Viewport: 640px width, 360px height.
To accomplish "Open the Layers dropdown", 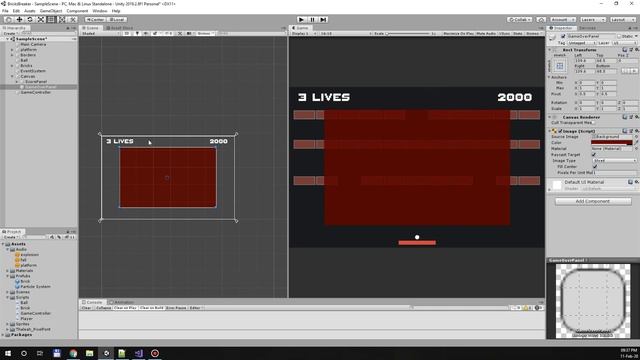I will (x=592, y=20).
